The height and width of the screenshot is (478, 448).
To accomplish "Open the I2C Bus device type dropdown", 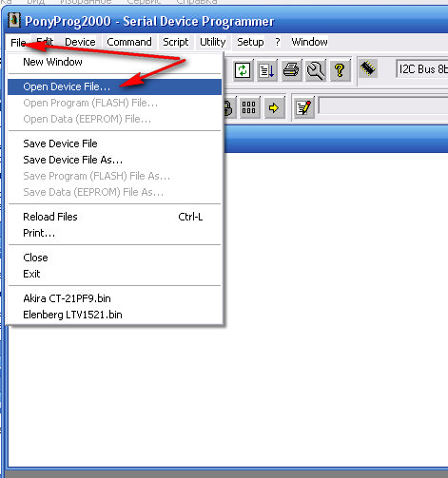I will [x=422, y=69].
